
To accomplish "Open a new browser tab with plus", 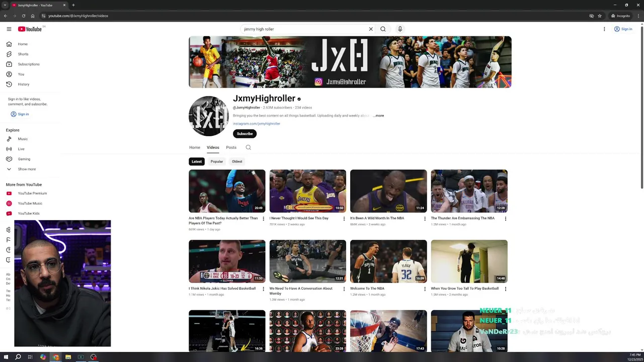I will coord(73,5).
